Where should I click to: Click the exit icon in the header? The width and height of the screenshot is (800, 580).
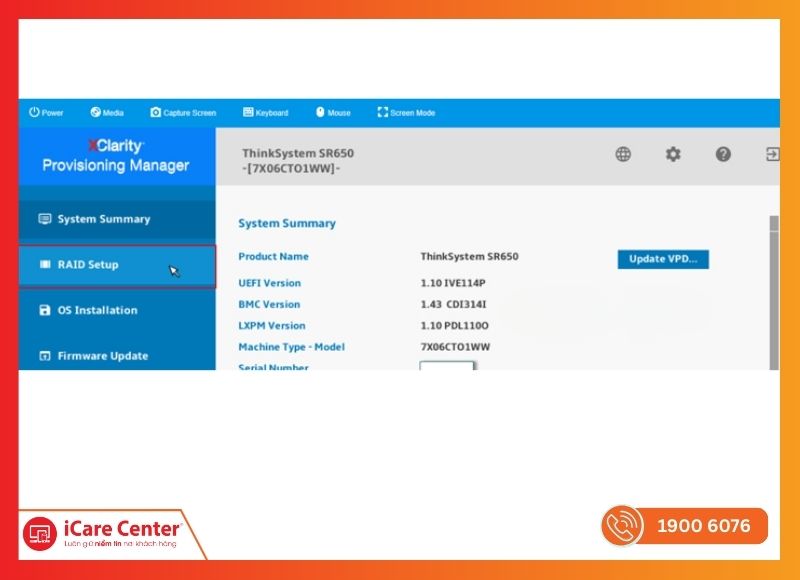[772, 154]
